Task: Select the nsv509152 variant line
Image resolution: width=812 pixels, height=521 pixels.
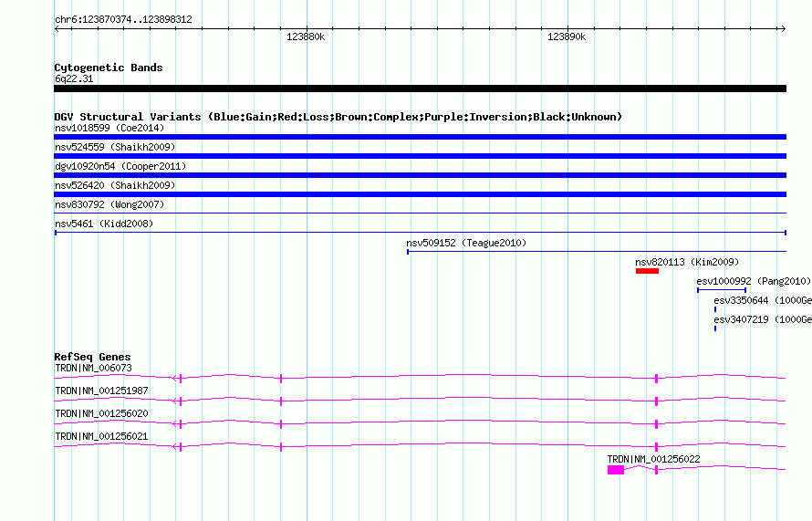Action: [x=597, y=252]
